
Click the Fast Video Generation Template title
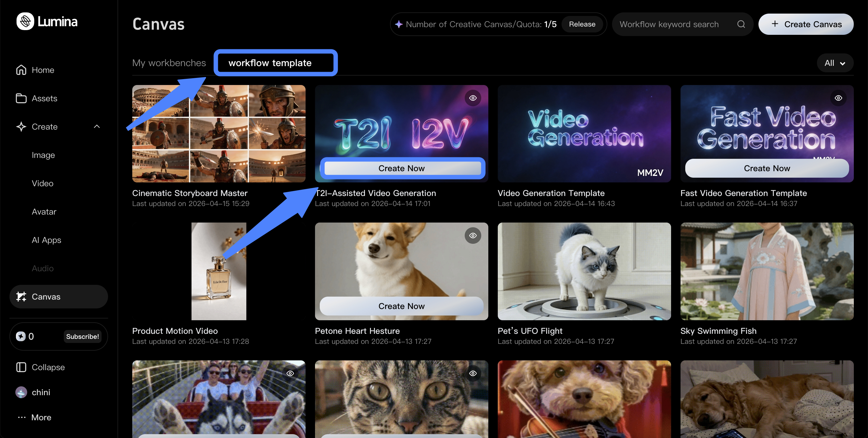(743, 193)
